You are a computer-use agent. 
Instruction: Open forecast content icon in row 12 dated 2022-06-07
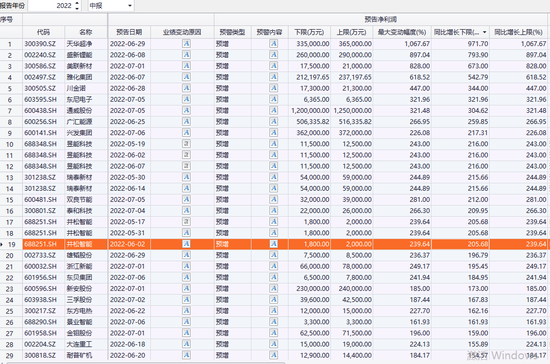(x=273, y=166)
